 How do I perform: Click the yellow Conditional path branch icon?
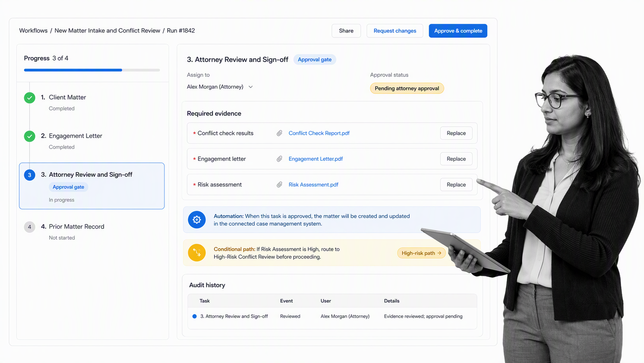pyautogui.click(x=197, y=253)
